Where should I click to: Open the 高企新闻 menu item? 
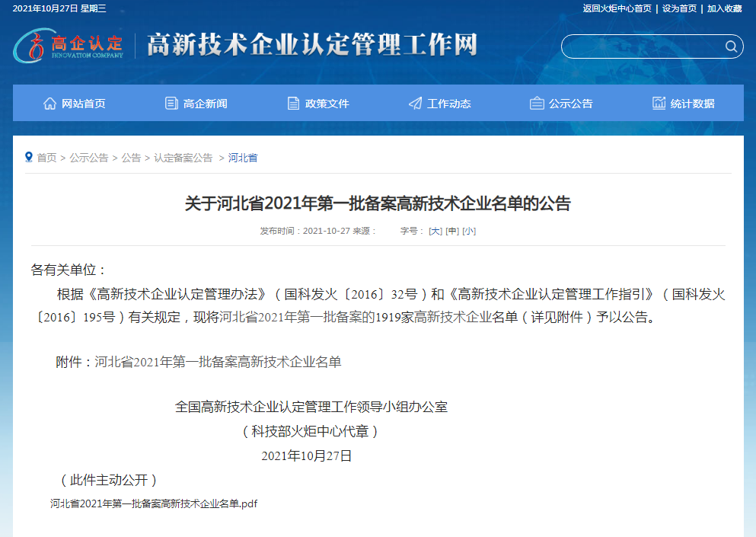point(196,104)
